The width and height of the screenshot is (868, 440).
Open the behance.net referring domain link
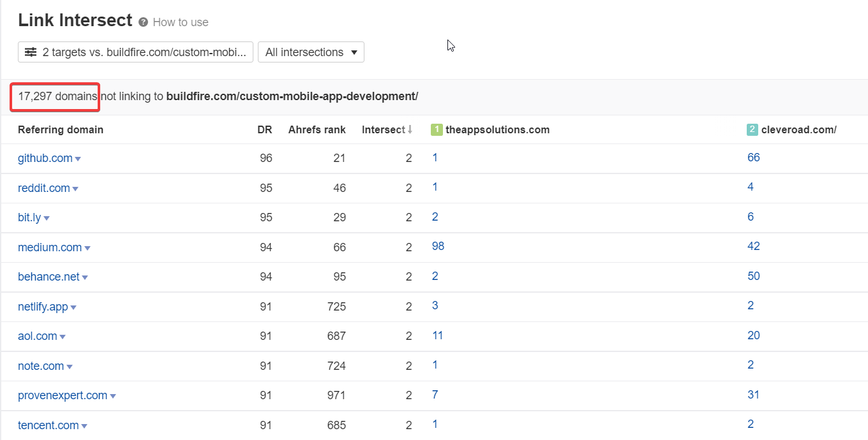click(x=49, y=277)
